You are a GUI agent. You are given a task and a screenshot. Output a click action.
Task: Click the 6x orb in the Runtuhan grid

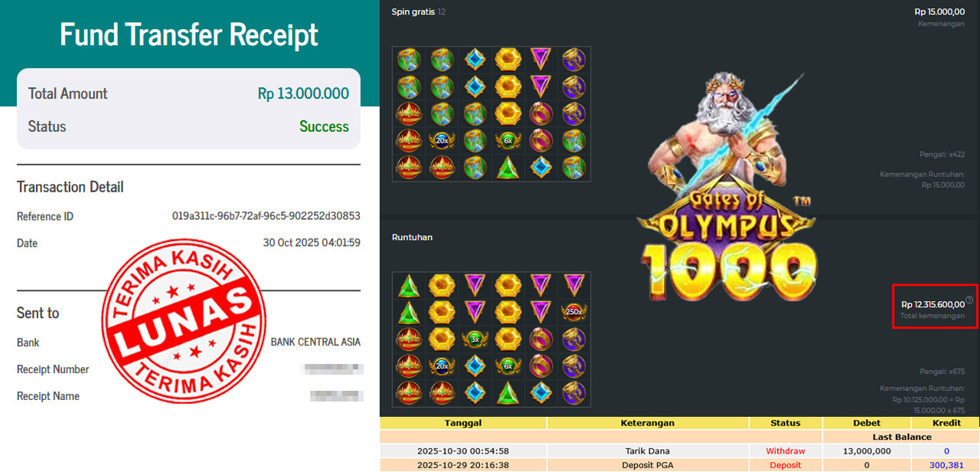508,365
